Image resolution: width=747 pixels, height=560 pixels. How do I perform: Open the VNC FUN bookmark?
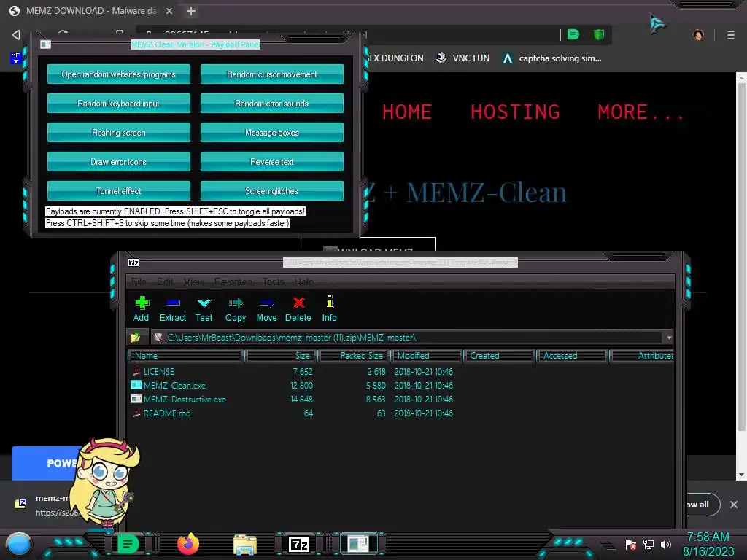463,58
